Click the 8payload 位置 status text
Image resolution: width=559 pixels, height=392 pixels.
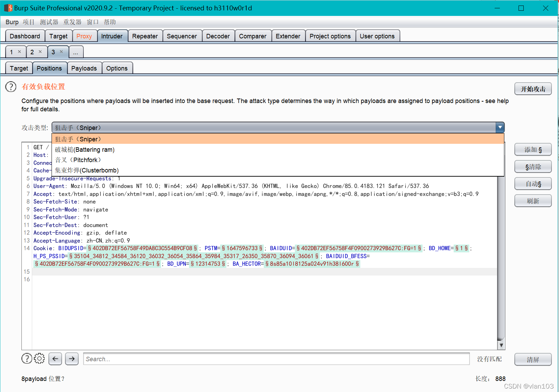43,379
